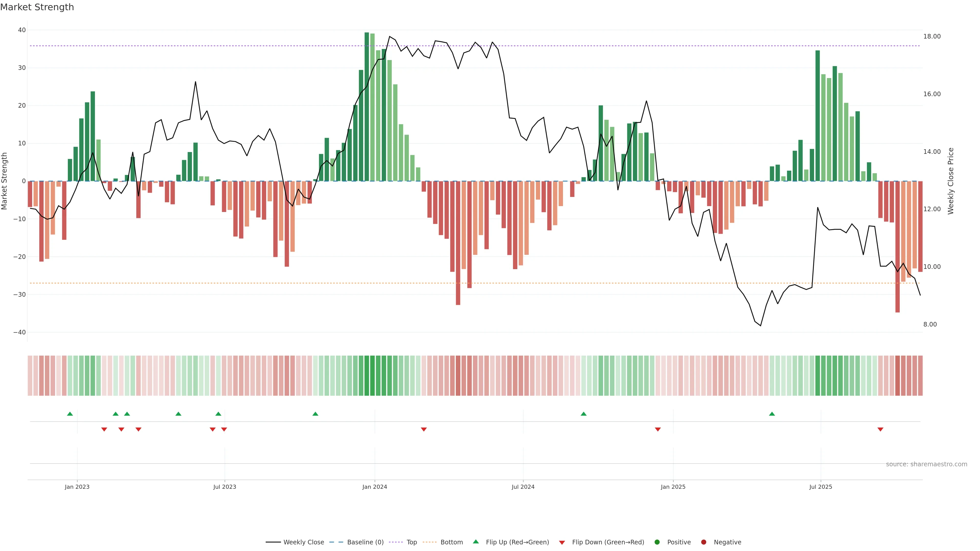Viewport: 980px width, 551px height.
Task: Click the Market Strength chart title
Action: (x=37, y=7)
